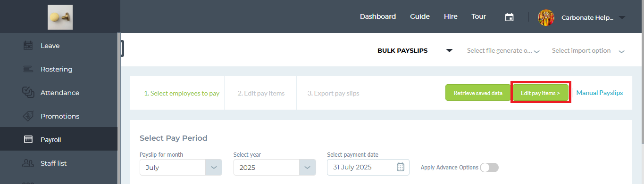This screenshot has width=644, height=184.
Task: Toggle the Apply Advance Options switch
Action: tap(489, 168)
